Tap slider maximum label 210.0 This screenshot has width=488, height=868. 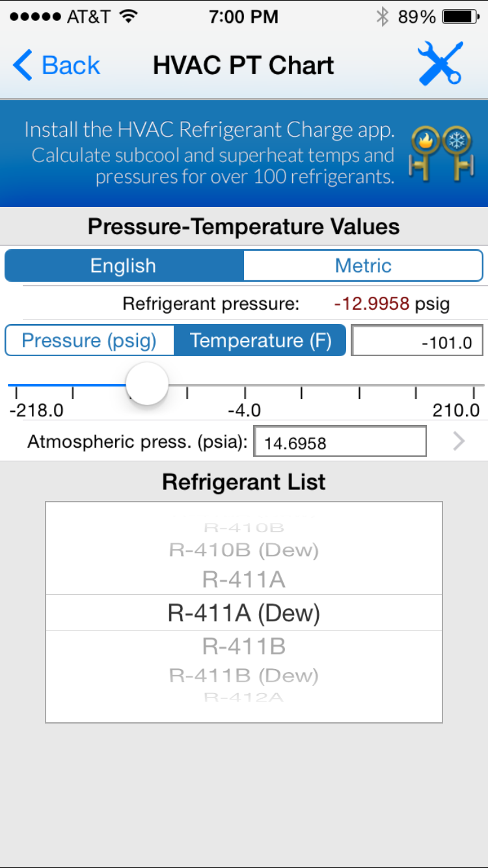point(456,410)
